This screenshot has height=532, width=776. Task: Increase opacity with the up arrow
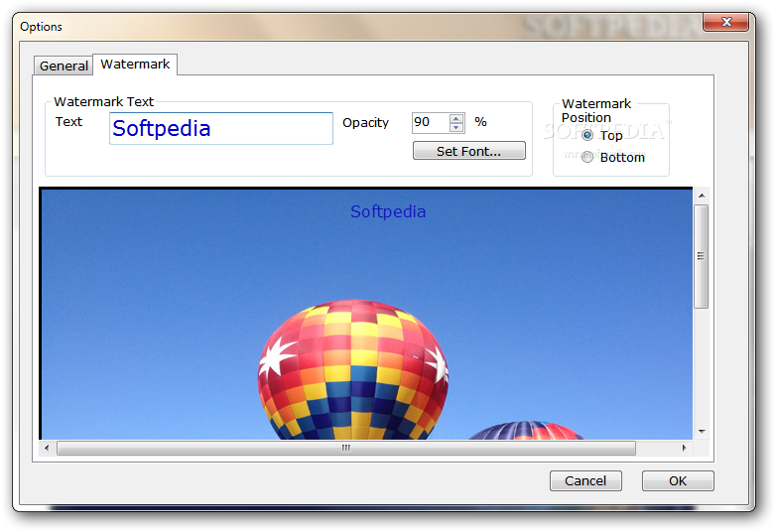pyautogui.click(x=456, y=118)
